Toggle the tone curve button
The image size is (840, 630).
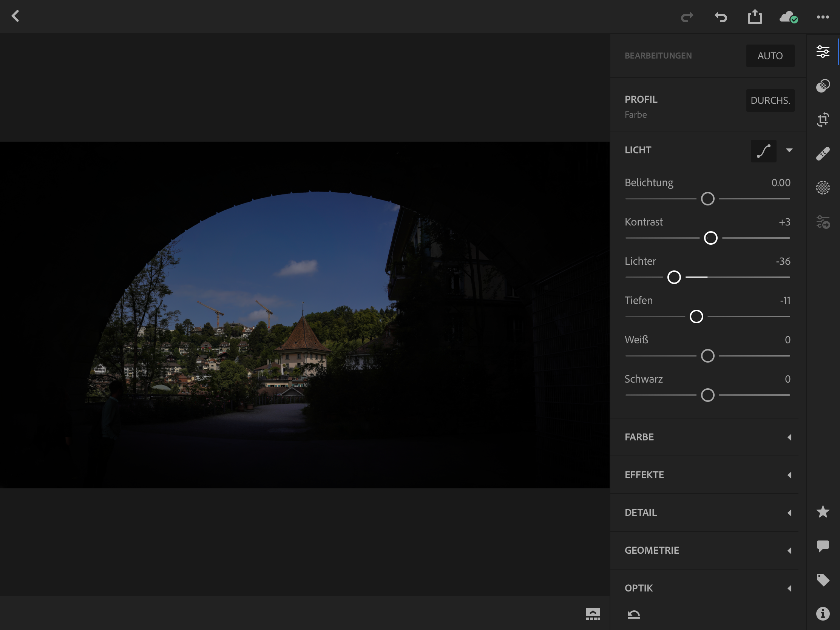(763, 151)
